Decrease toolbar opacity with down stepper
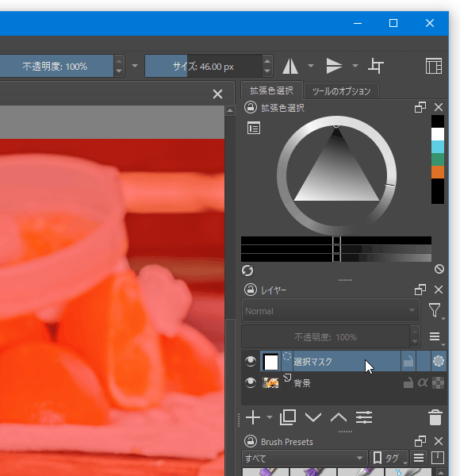The image size is (460, 476). click(119, 71)
